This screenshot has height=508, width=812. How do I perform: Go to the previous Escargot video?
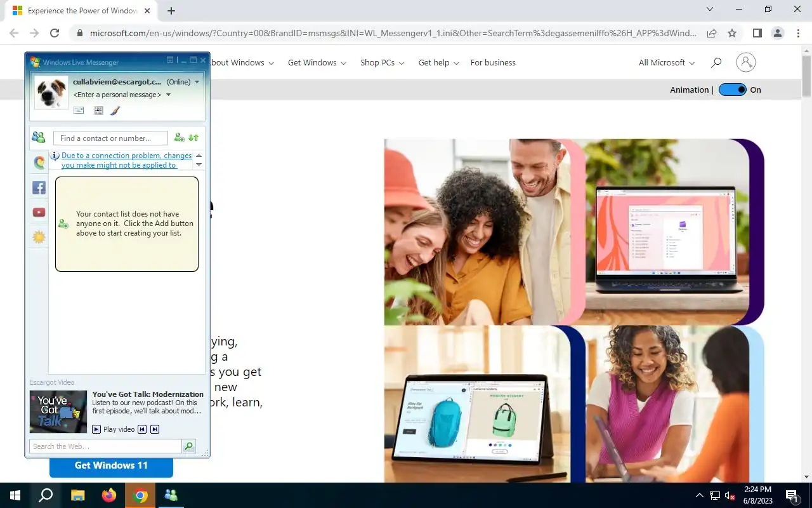click(x=142, y=429)
